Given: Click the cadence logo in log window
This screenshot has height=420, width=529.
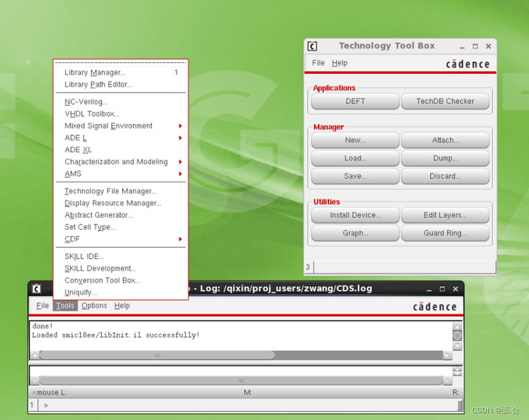Looking at the screenshot, I should (435, 307).
